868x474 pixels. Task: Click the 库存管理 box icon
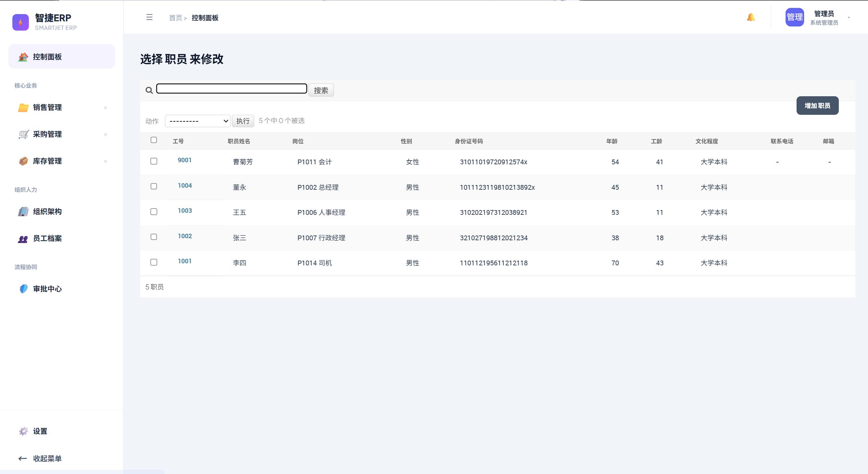(23, 161)
